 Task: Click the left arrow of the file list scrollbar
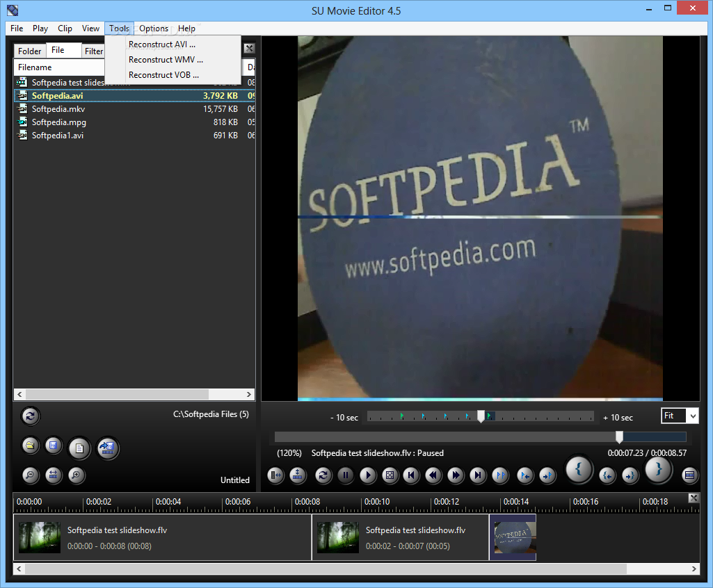pos(19,394)
